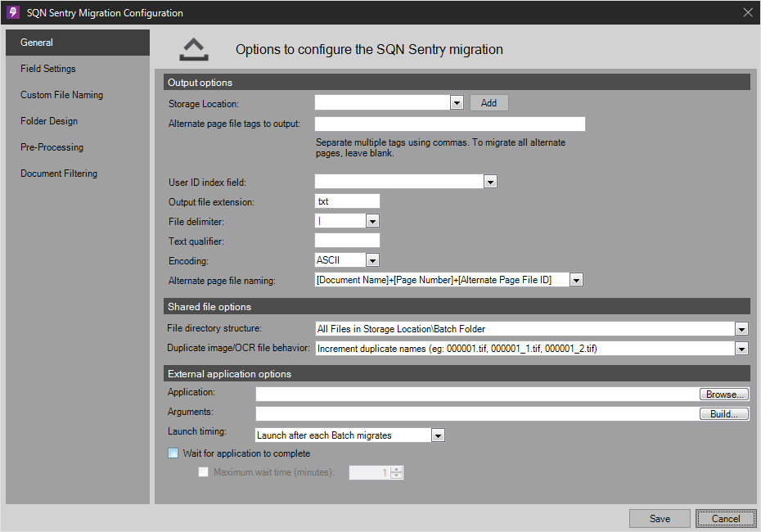Select Pre-Processing in the sidebar
The width and height of the screenshot is (761, 532).
coord(78,147)
